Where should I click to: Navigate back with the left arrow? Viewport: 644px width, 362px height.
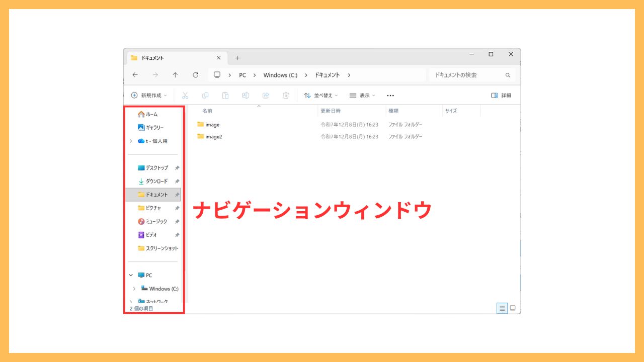(x=135, y=75)
